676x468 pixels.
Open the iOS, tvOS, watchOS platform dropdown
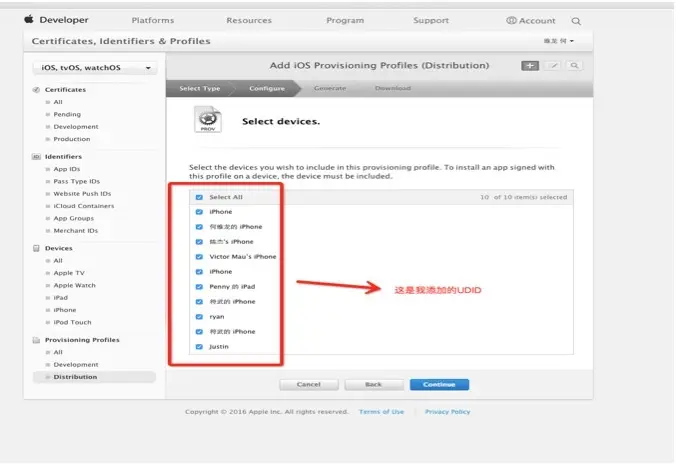(95, 68)
